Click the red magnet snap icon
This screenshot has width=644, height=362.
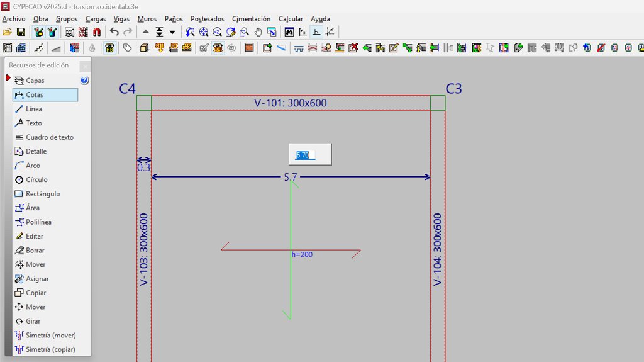[97, 32]
